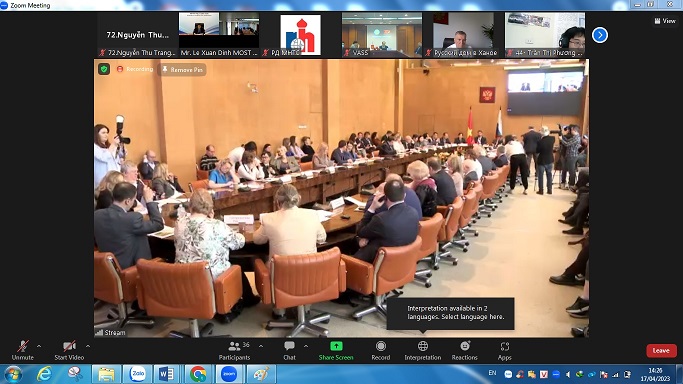Open Snipping Tool from the taskbar
Viewport: 683px width, 384px height.
click(75, 374)
